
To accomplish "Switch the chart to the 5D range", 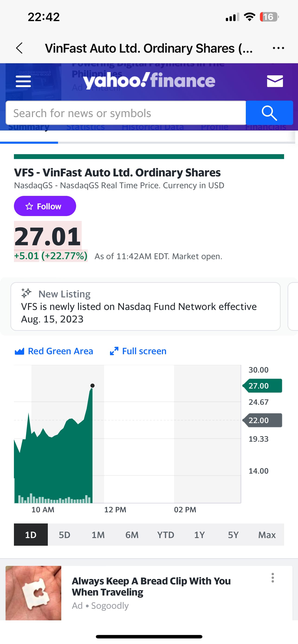I will pyautogui.click(x=64, y=535).
